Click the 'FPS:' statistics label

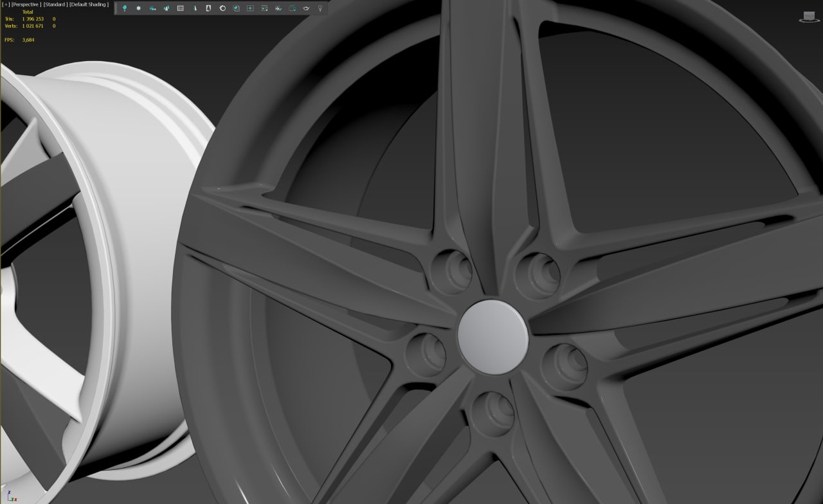point(9,40)
